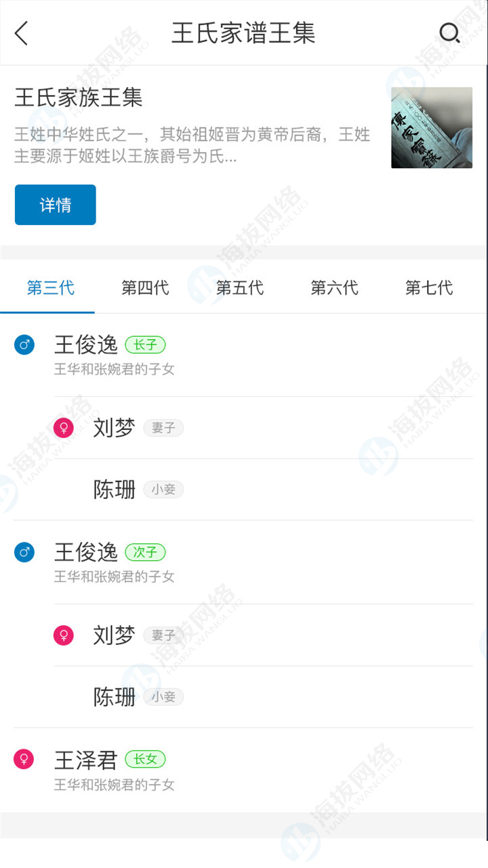Tap the 王氏家族王集 heading
Screen dimensions: 488x868
[79, 98]
